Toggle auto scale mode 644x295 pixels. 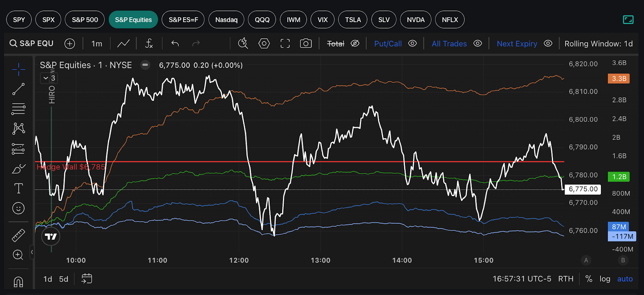coord(625,279)
